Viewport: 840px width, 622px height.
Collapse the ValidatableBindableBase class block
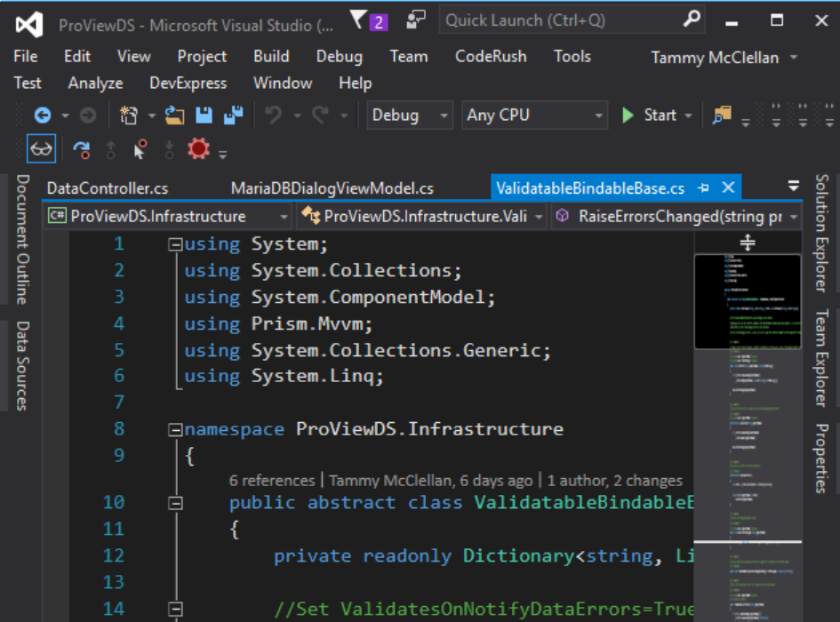coord(175,503)
